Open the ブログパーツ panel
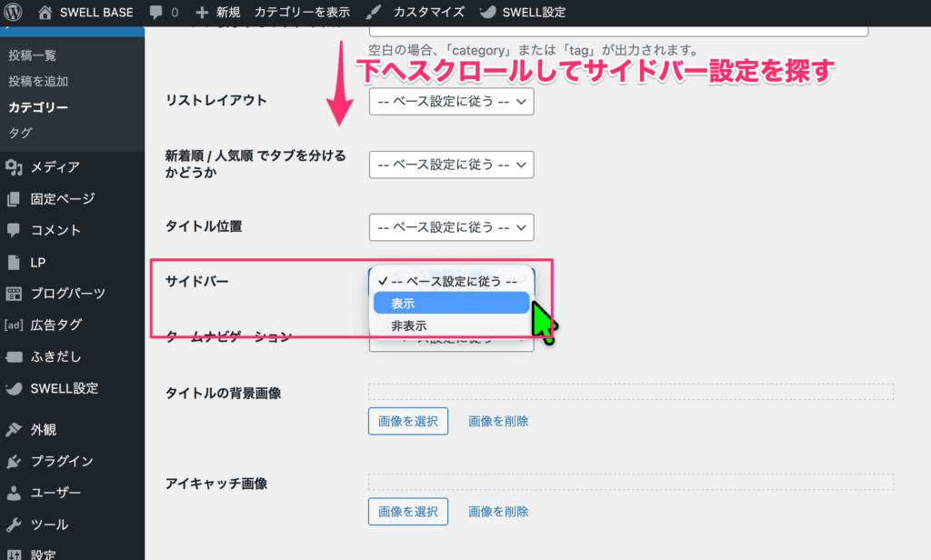The width and height of the screenshot is (931, 560). (59, 293)
